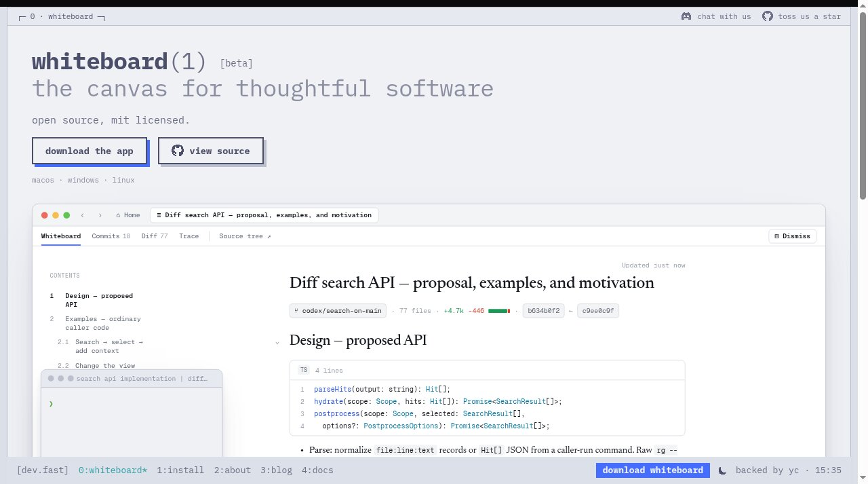868x484 pixels.
Task: Click the 0 · whiteboard top-left label
Action: tap(62, 16)
